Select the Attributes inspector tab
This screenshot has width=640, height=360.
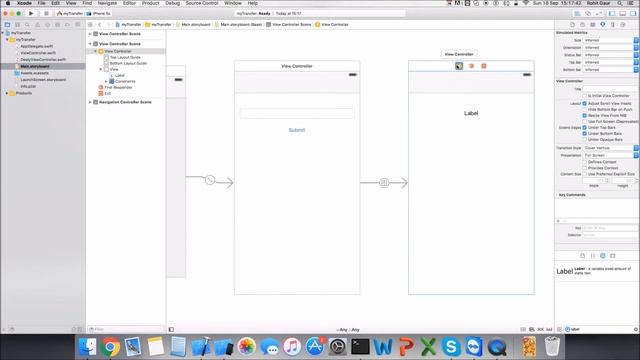[603, 24]
